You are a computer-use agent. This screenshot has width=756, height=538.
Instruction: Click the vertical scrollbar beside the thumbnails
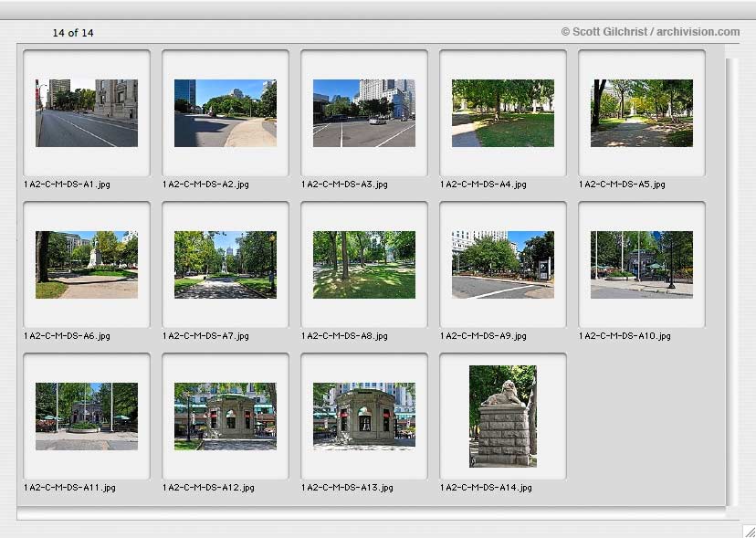click(732, 282)
